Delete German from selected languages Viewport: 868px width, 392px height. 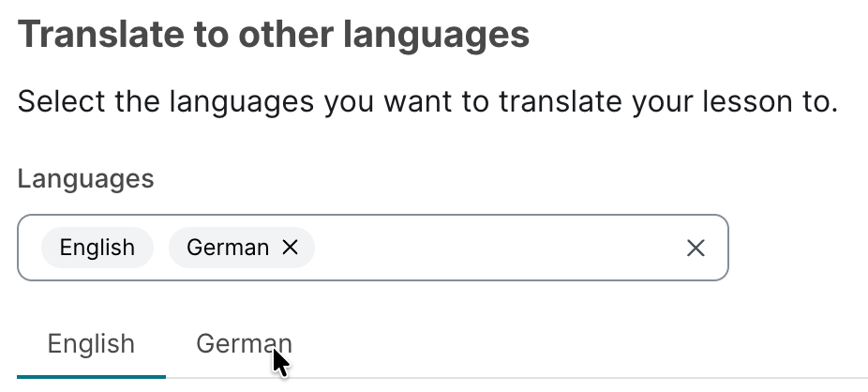(291, 248)
